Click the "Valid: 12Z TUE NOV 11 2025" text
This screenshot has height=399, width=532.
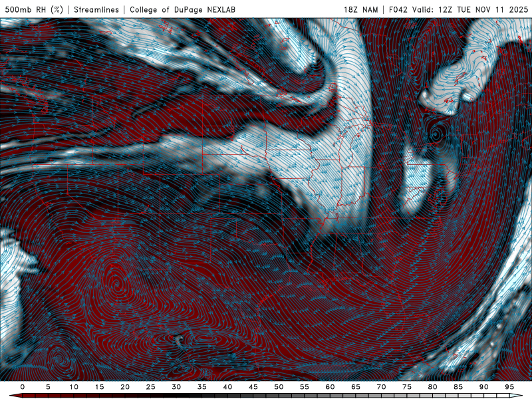point(470,9)
